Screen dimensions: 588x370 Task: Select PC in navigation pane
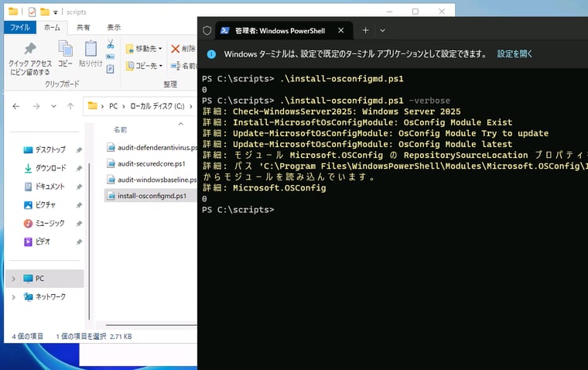tap(44, 279)
